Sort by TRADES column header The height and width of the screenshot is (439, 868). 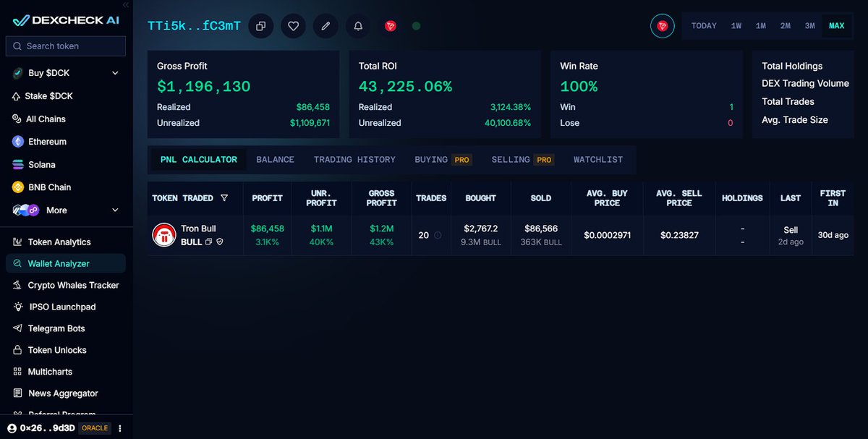coord(431,198)
